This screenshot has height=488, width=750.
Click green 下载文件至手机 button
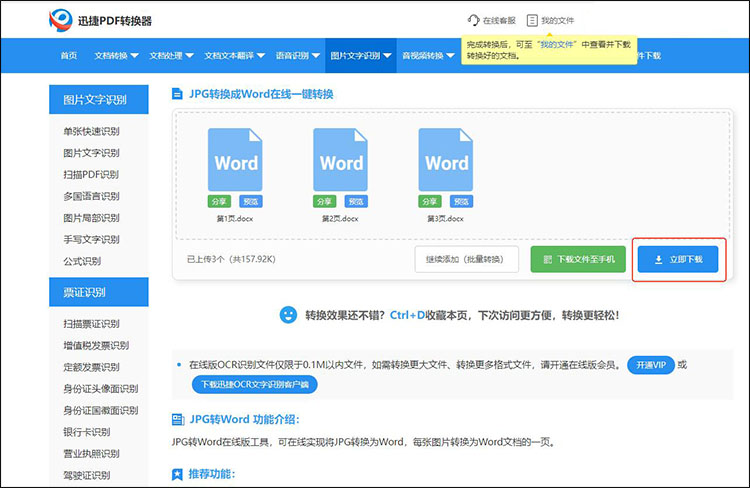(578, 259)
